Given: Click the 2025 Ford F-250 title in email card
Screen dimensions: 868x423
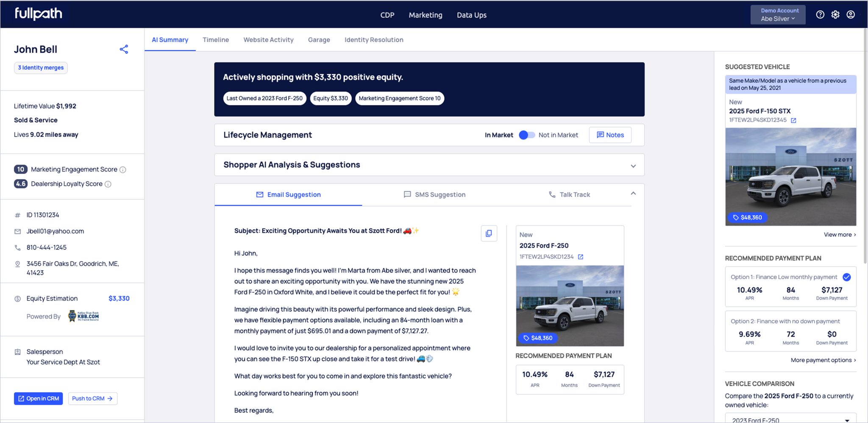Looking at the screenshot, I should coord(544,246).
